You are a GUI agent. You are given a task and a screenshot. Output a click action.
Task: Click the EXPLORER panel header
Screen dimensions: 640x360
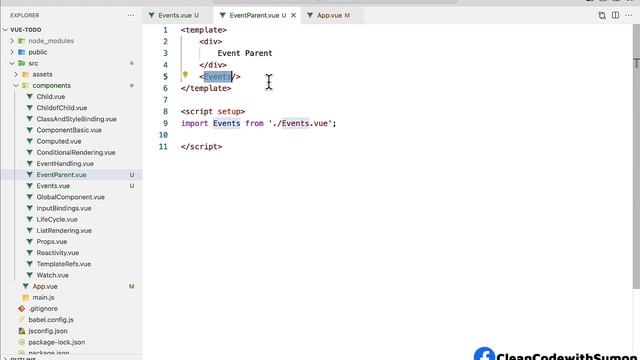point(25,15)
